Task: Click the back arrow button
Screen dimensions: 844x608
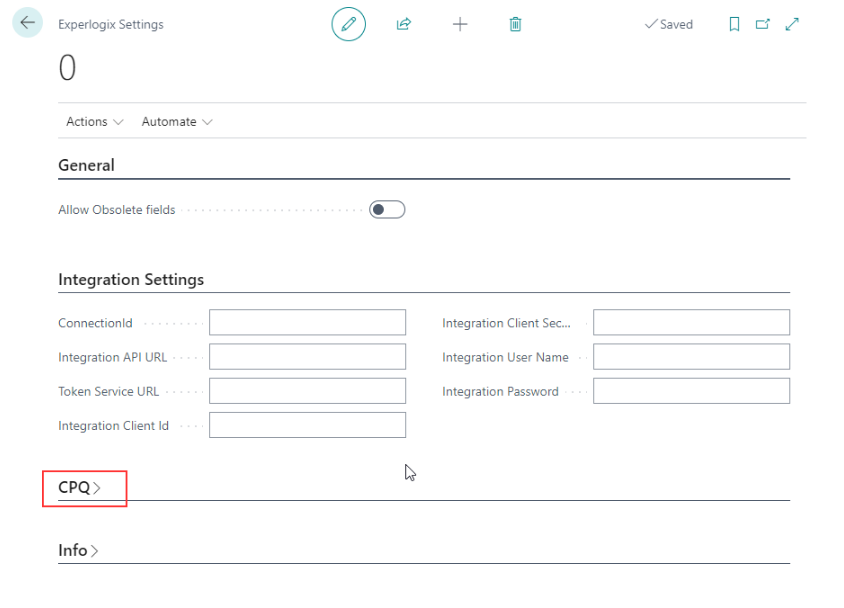Action: click(27, 23)
